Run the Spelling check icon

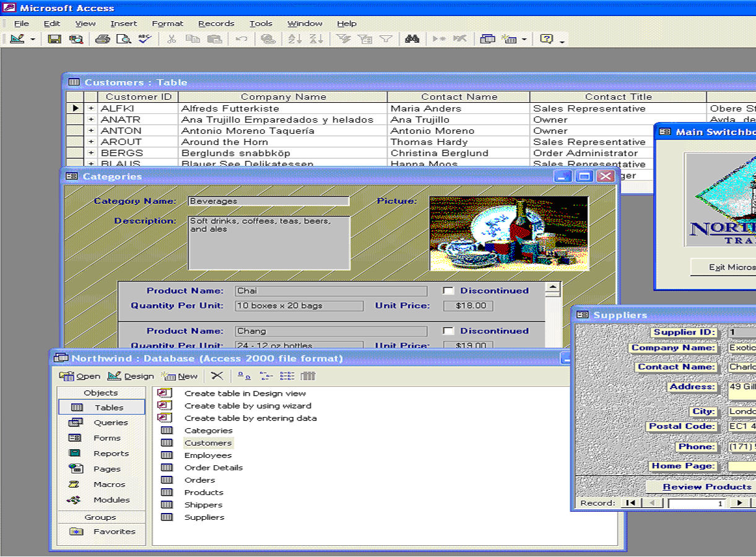click(145, 39)
